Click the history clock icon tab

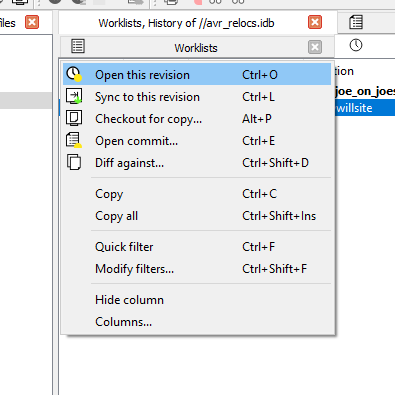(356, 45)
